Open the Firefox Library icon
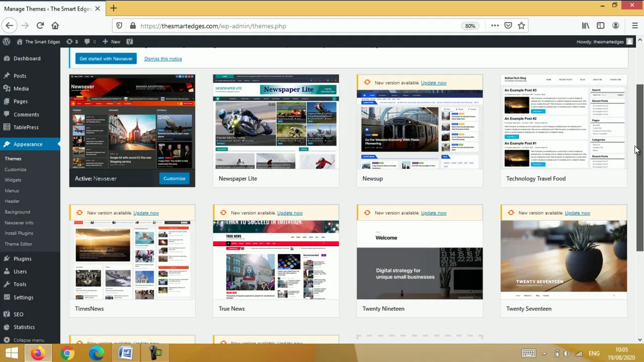644x362 pixels. (x=586, y=26)
